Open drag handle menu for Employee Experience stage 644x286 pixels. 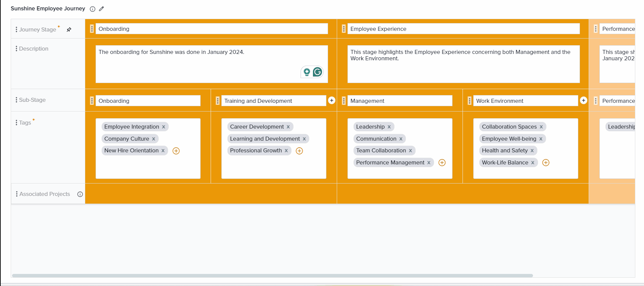343,29
